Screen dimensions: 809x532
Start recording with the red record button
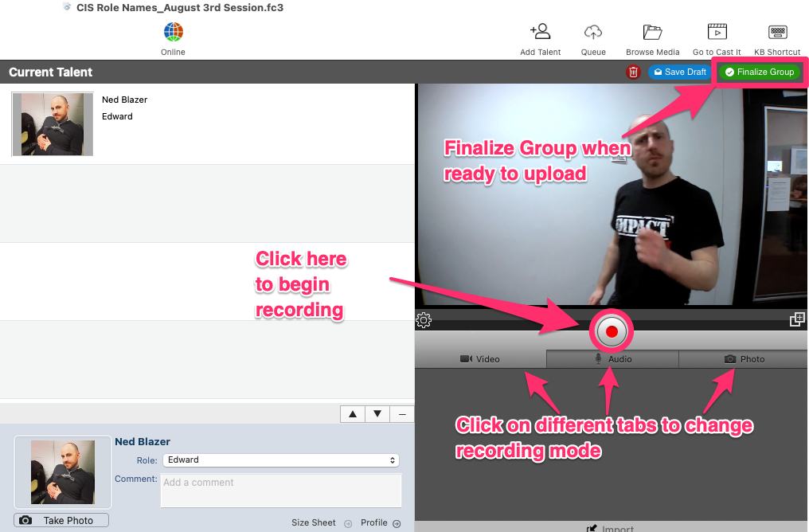612,331
